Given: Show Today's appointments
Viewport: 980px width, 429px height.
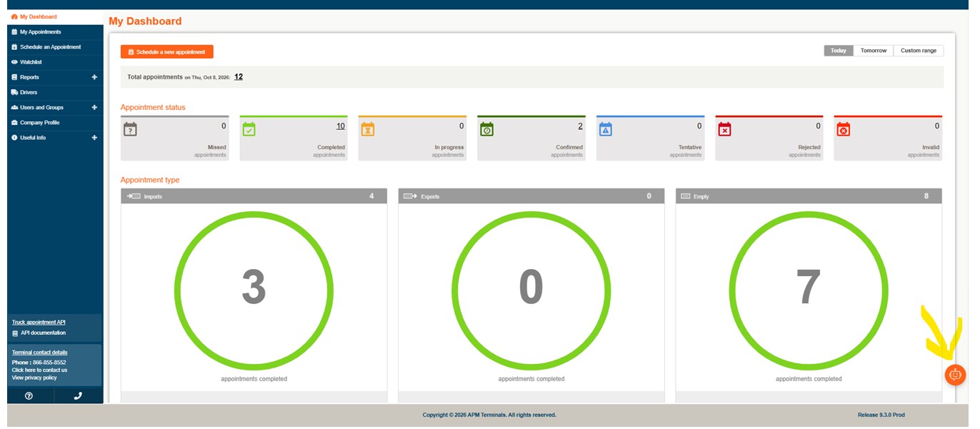Looking at the screenshot, I should (x=839, y=51).
